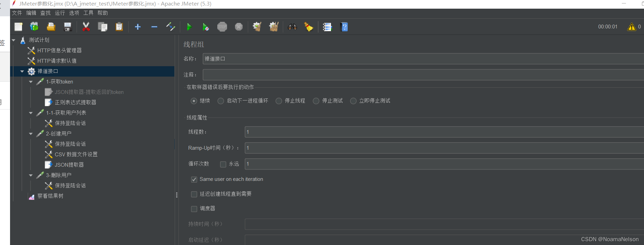Screen dimensions: 644x245
Task: Select the 停止线程 radio option
Action: tap(279, 101)
